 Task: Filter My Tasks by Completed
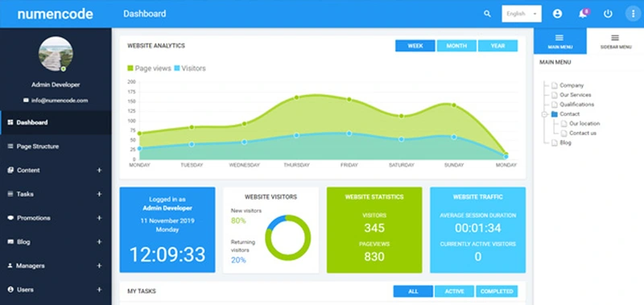pos(497,291)
